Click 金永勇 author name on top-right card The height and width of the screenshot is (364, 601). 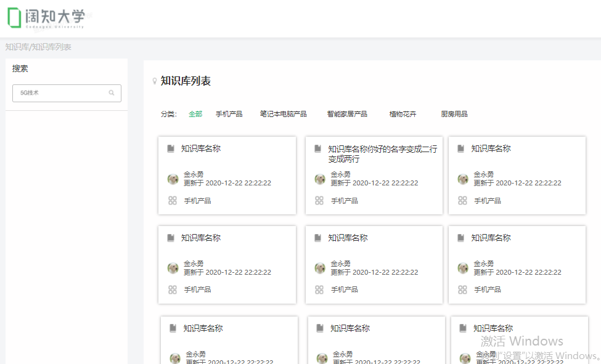484,174
